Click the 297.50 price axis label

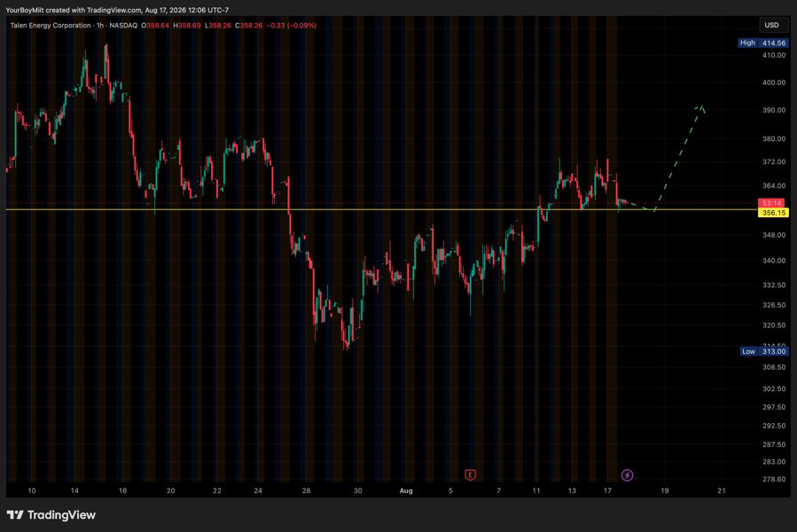point(774,407)
